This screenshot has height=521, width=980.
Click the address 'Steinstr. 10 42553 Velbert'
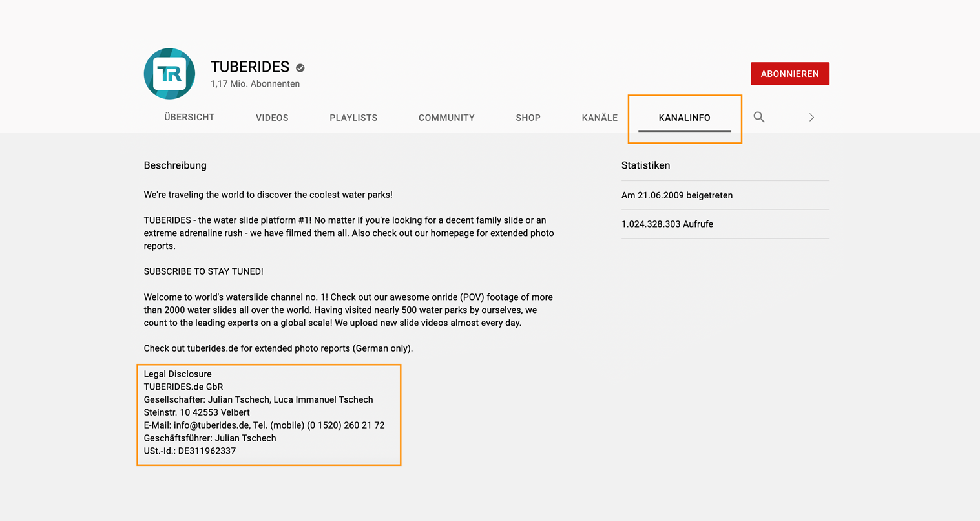pos(196,412)
